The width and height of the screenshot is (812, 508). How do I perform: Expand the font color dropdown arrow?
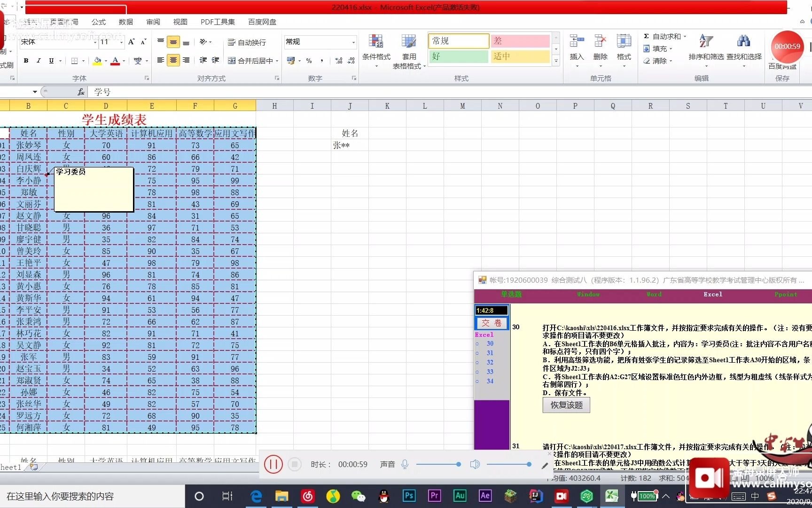coord(124,61)
